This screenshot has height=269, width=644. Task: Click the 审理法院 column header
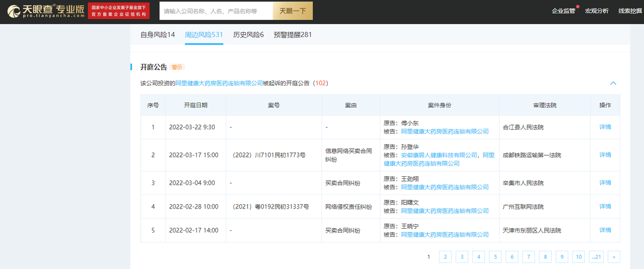click(x=544, y=105)
